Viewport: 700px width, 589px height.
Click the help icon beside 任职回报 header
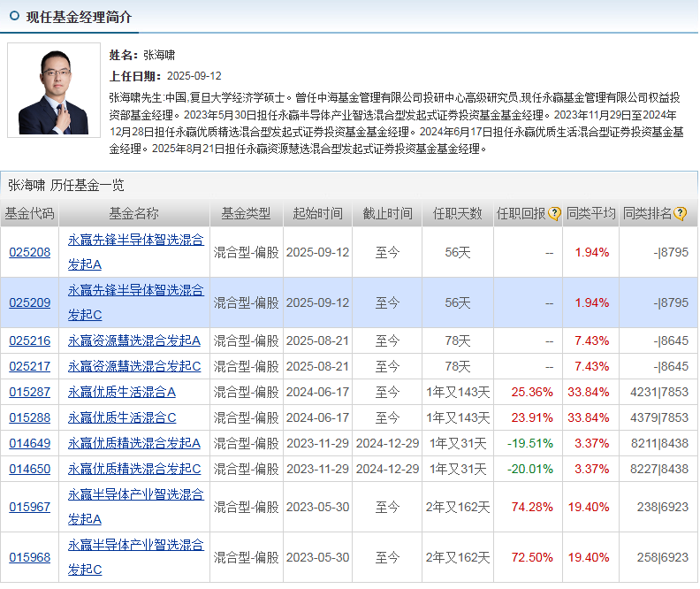point(554,214)
